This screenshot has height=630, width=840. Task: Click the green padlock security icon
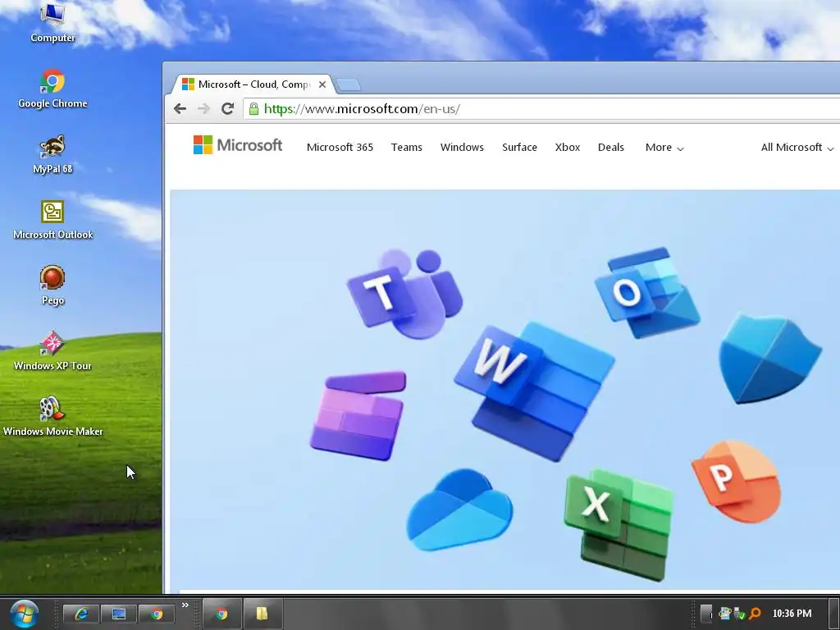254,109
